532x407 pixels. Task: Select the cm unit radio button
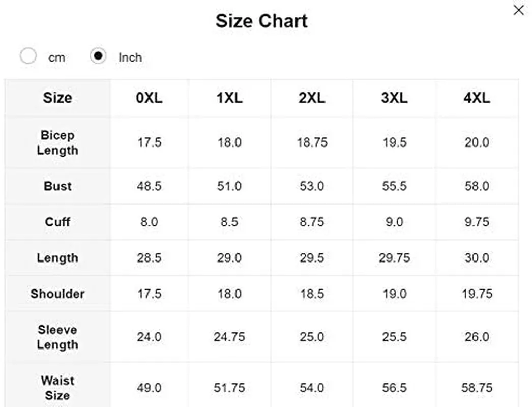tap(28, 55)
